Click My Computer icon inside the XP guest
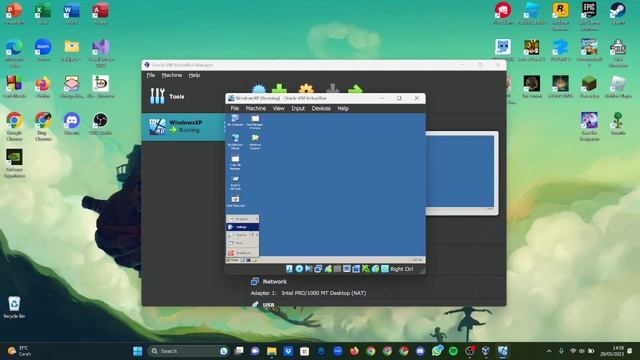The height and width of the screenshot is (360, 640). (235, 120)
